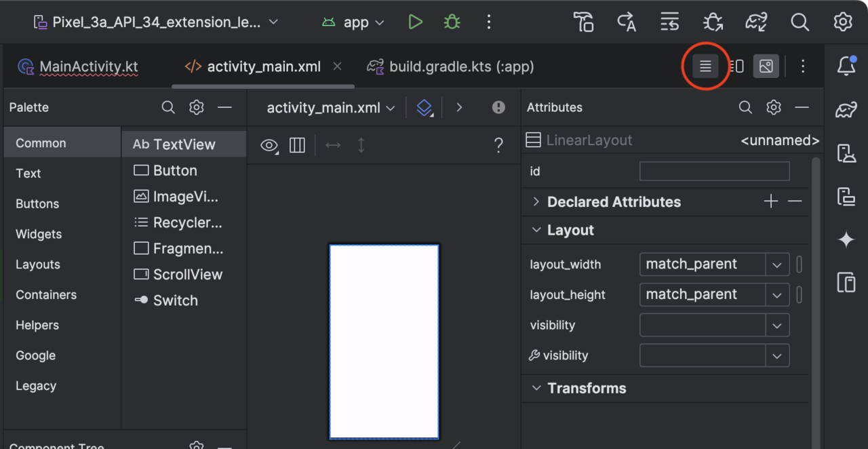
Task: Expand the Declared Attributes section
Action: coord(536,202)
